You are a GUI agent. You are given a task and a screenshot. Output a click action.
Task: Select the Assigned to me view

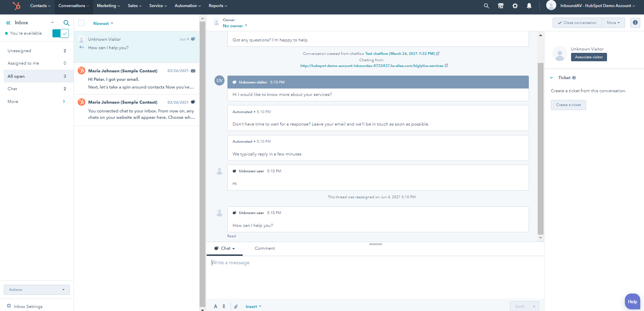(x=37, y=63)
